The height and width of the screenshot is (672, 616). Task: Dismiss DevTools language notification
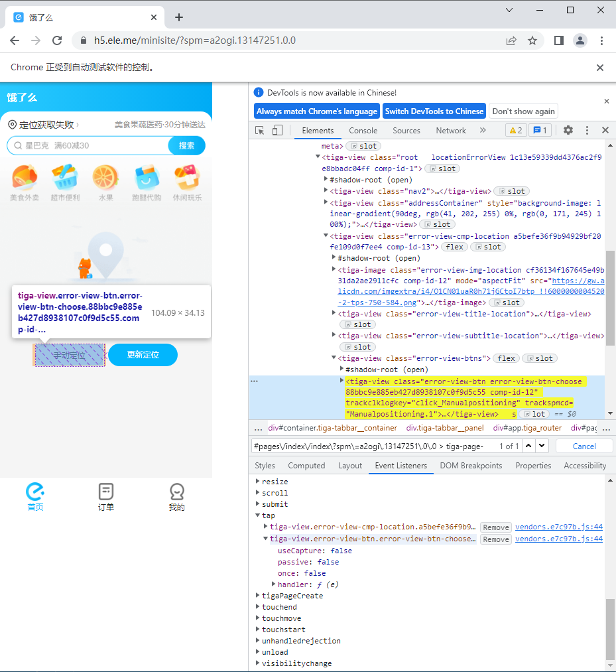(x=607, y=101)
